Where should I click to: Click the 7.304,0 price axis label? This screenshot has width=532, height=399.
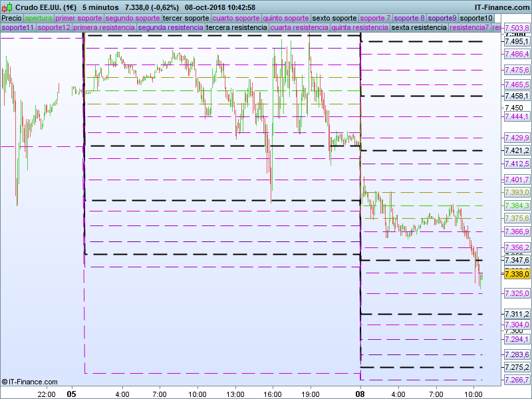pyautogui.click(x=517, y=325)
